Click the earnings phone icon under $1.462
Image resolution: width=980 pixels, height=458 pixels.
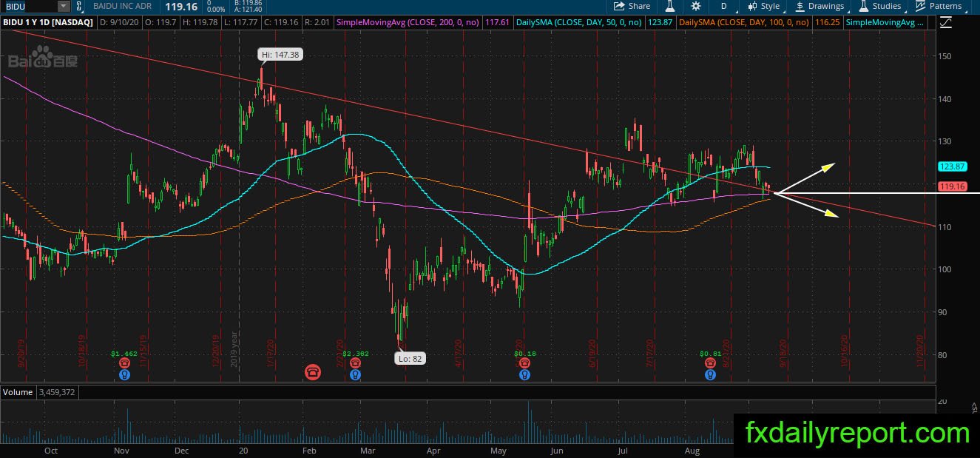[125, 364]
